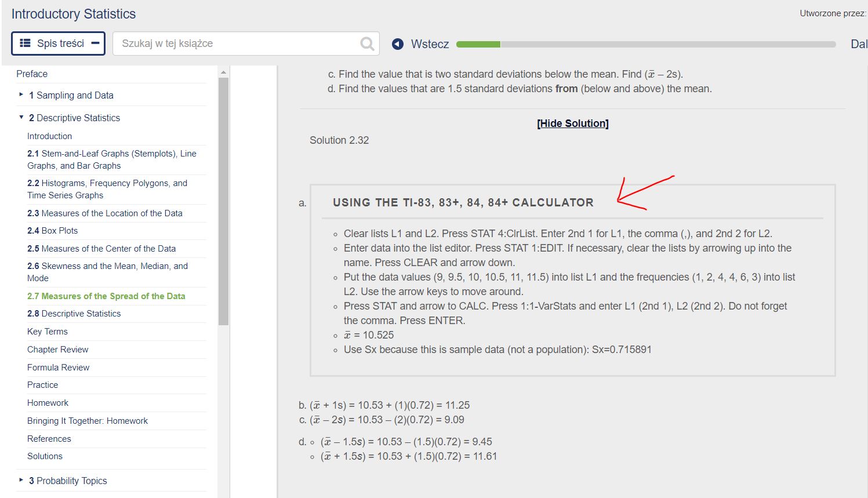This screenshot has height=498, width=868.
Task: Open the Key Terms page
Action: 47,332
